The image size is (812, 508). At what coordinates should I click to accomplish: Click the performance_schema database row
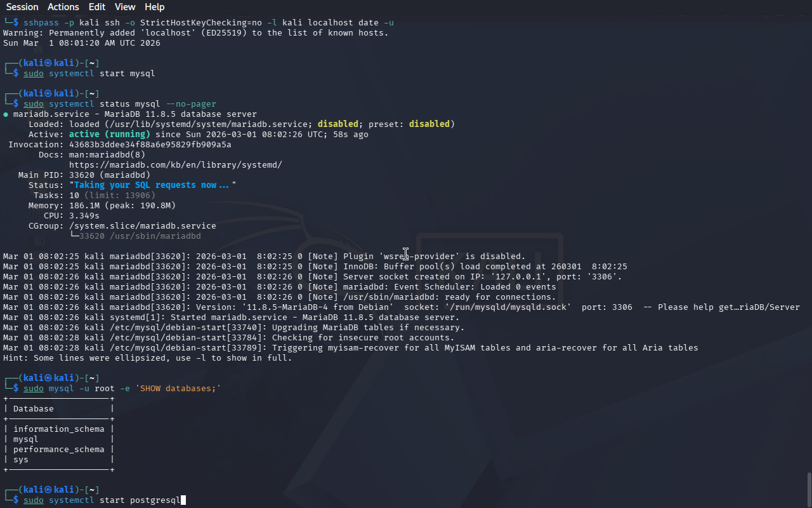pos(58,450)
